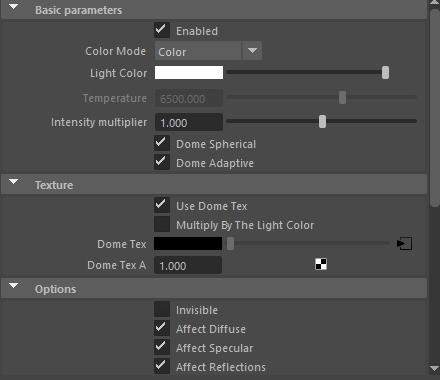
Task: Toggle the Affect Diffuse checkbox
Action: 162,328
